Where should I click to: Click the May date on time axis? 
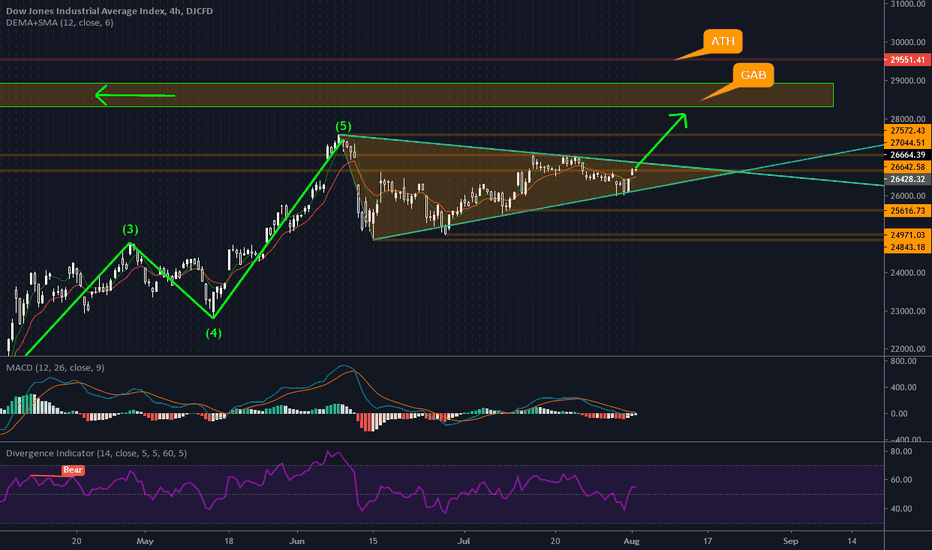click(x=144, y=541)
